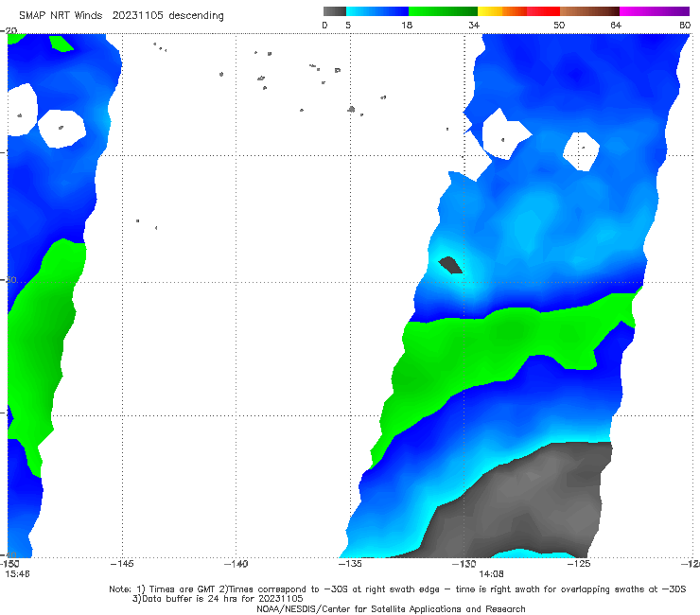Viewport: 700px width, 615px height.
Task: Click the note line starting 'Note: 1) Times are GMT'
Action: coord(397,589)
